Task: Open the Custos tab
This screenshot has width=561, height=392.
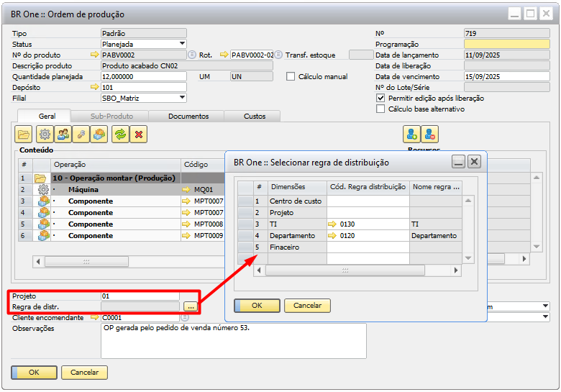Action: [x=255, y=116]
